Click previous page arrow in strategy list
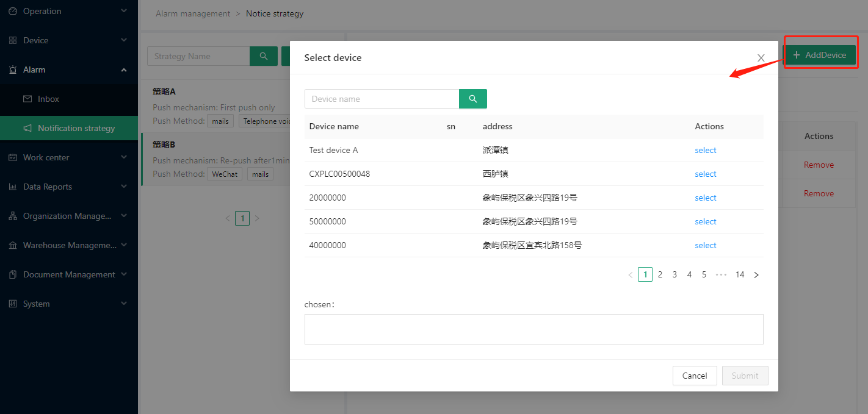The width and height of the screenshot is (868, 414). (228, 218)
